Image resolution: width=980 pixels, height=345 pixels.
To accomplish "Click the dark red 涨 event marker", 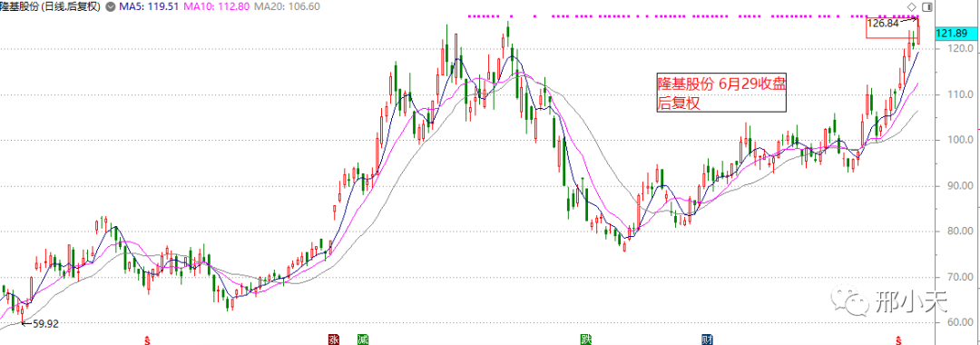I will click(x=334, y=339).
